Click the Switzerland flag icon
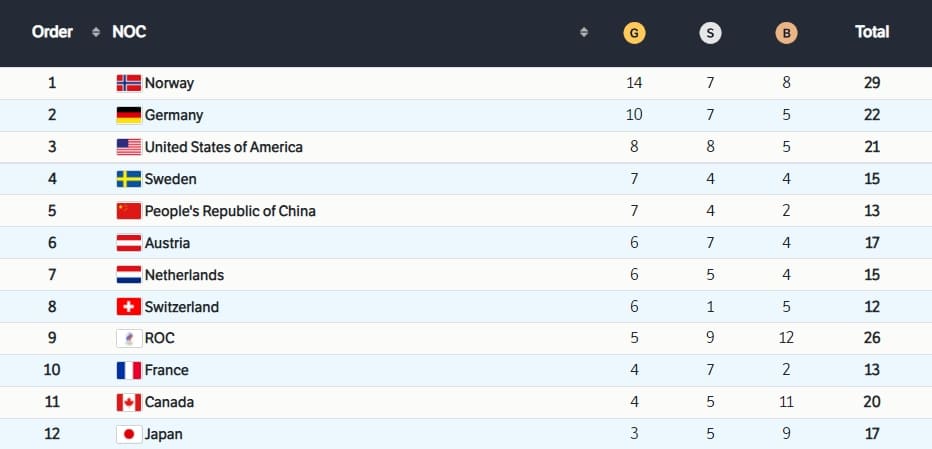The width and height of the screenshot is (932, 449). pos(128,307)
